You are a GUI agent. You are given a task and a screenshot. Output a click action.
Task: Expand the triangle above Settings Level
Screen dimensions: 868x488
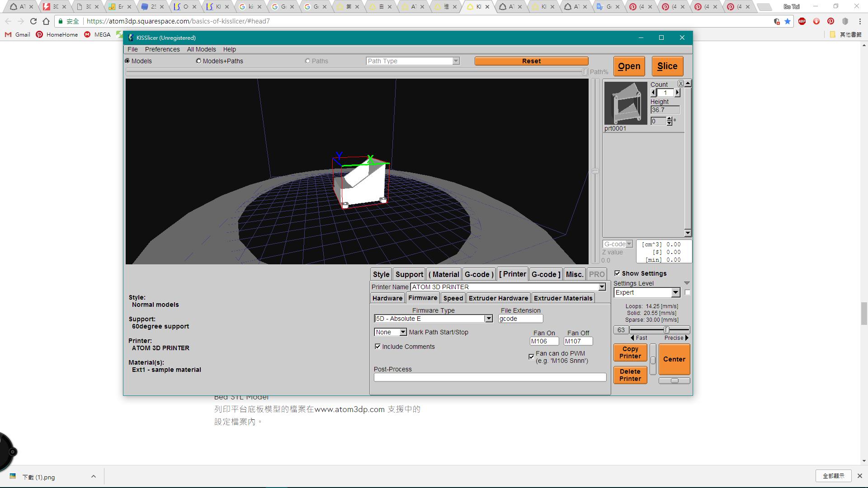click(x=687, y=283)
